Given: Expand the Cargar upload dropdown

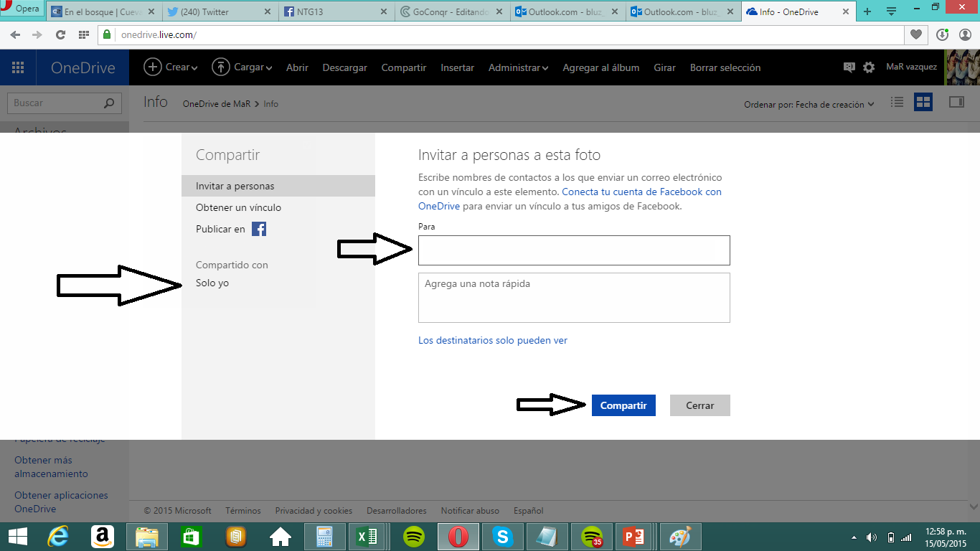Looking at the screenshot, I should pos(242,67).
